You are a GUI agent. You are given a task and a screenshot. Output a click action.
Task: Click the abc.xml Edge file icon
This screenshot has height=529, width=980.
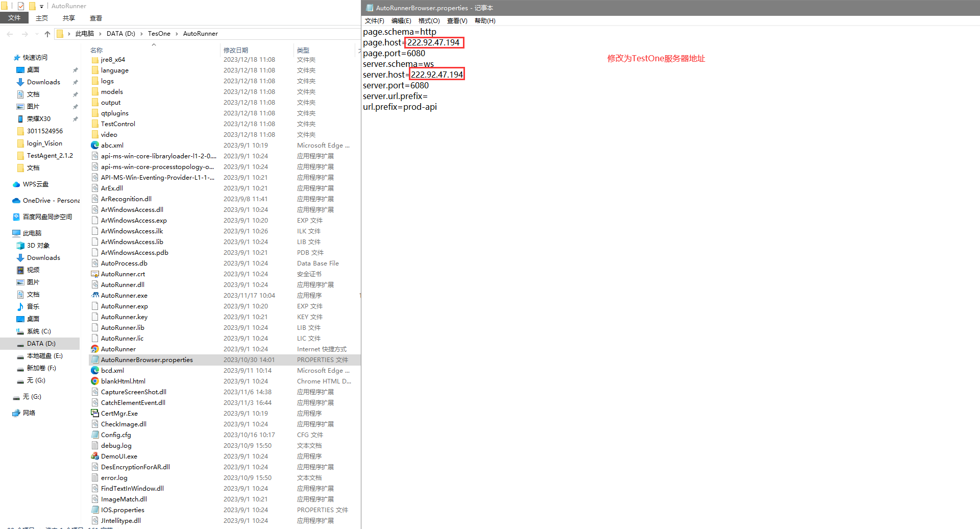pyautogui.click(x=95, y=145)
